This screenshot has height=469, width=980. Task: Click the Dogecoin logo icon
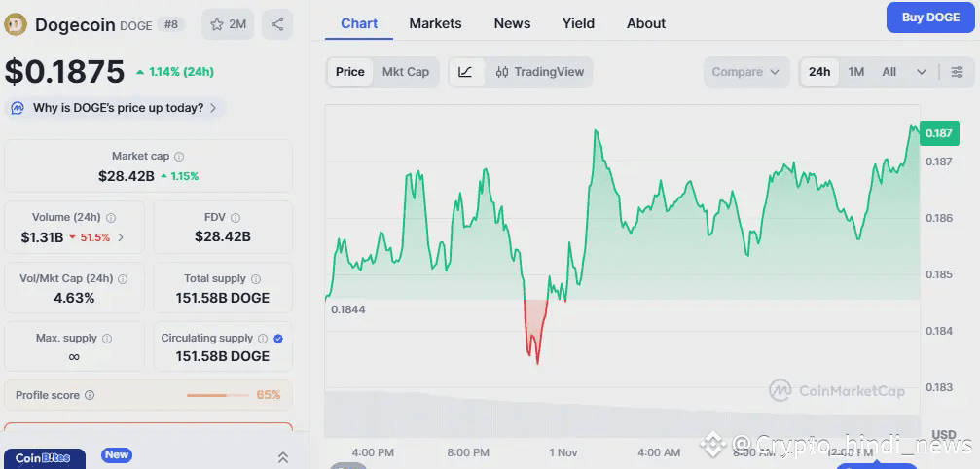click(16, 24)
